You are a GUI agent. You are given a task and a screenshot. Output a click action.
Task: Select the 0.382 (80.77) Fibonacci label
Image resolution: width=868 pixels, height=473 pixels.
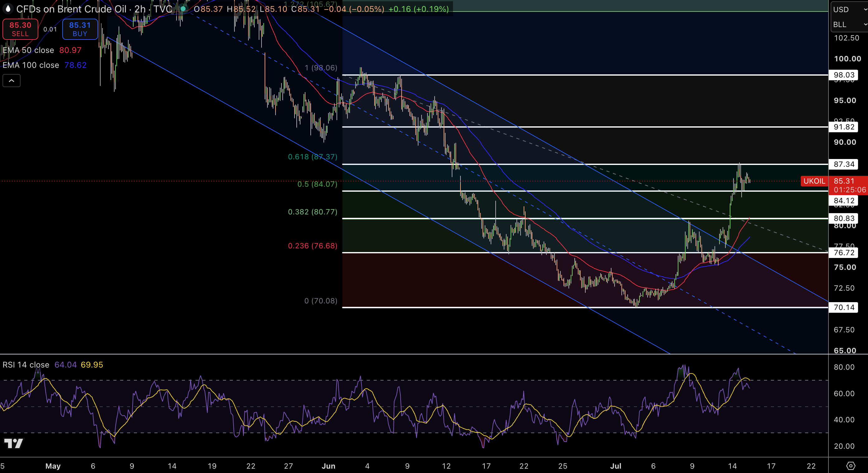click(312, 212)
